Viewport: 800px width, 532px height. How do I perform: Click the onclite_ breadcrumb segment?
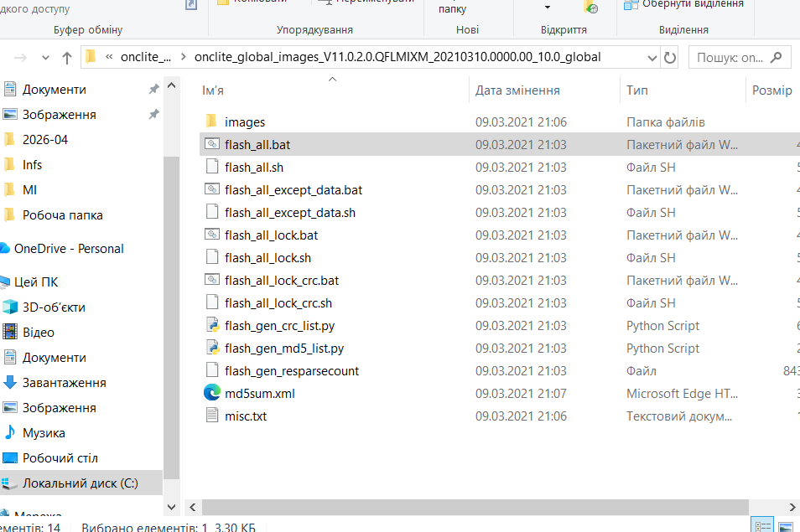click(x=146, y=57)
